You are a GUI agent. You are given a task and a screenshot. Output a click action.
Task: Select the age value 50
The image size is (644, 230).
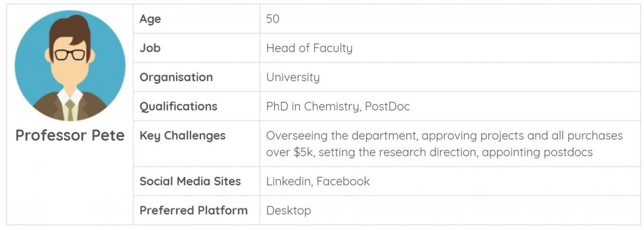click(273, 19)
